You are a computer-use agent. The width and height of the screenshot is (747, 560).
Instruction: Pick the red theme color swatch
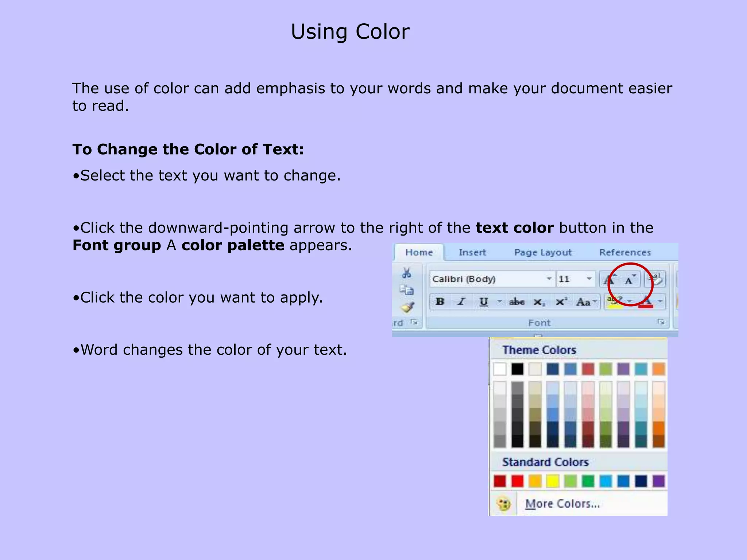[588, 369]
